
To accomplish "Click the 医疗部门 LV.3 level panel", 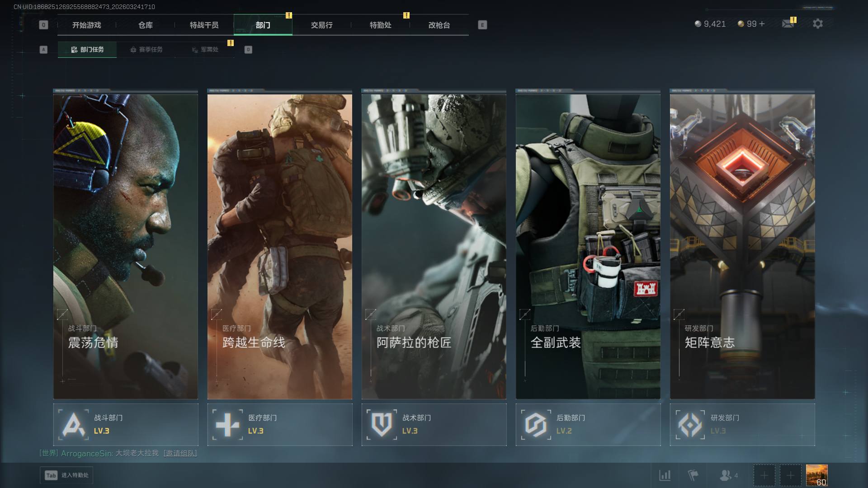I will 279,425.
